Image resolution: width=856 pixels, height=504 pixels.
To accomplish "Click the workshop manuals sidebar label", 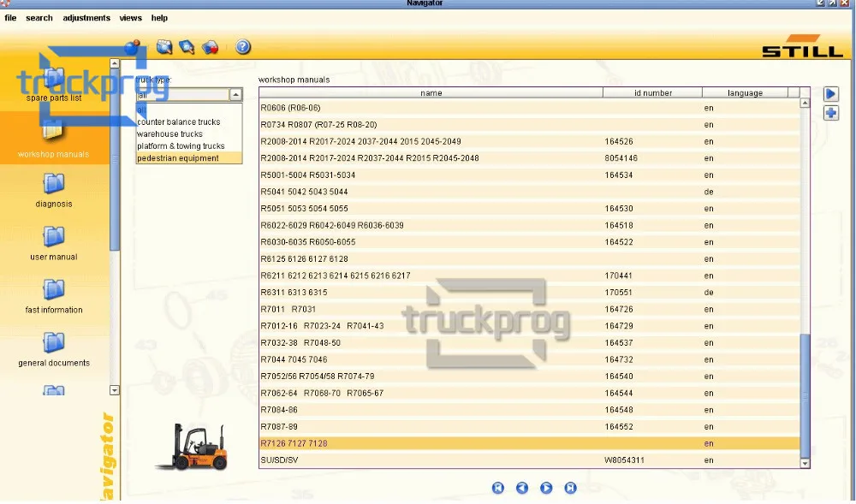I will coord(53,154).
